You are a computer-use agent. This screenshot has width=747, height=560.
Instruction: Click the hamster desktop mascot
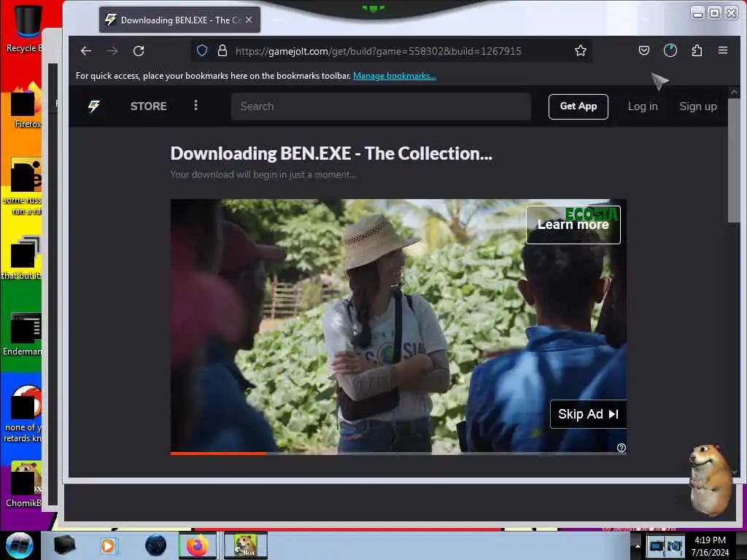pos(711,480)
